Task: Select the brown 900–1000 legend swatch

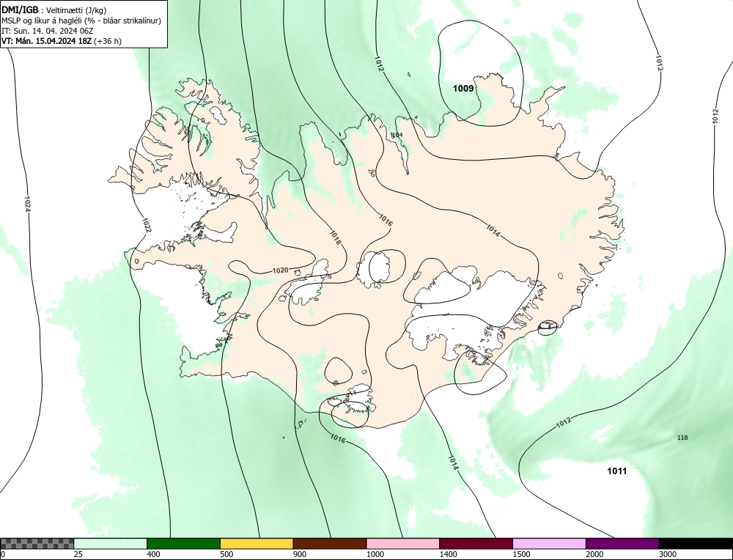Action: point(330,543)
